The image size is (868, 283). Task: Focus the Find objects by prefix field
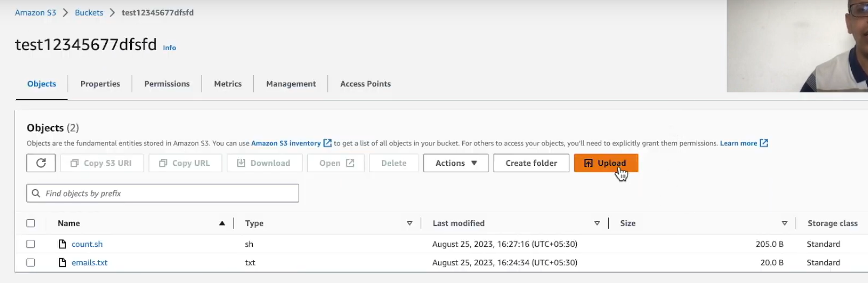(163, 193)
